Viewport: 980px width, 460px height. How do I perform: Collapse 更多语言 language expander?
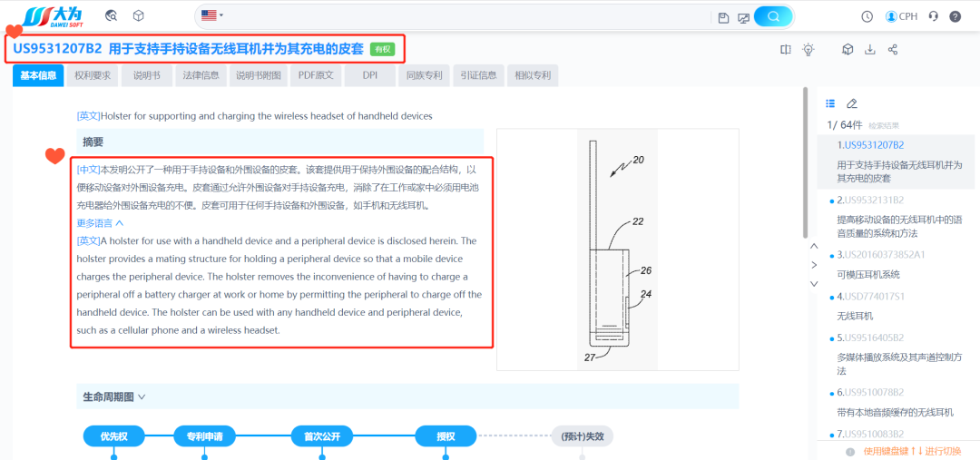101,222
